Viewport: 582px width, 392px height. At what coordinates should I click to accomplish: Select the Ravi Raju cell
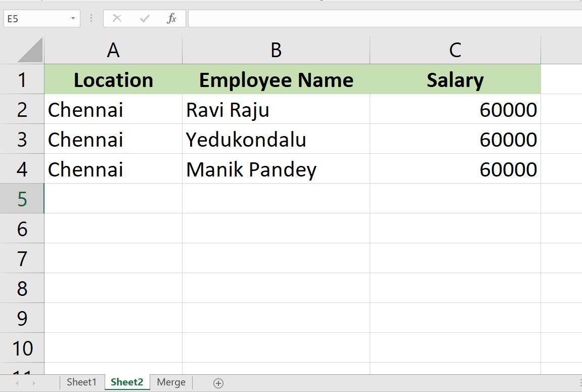click(276, 109)
